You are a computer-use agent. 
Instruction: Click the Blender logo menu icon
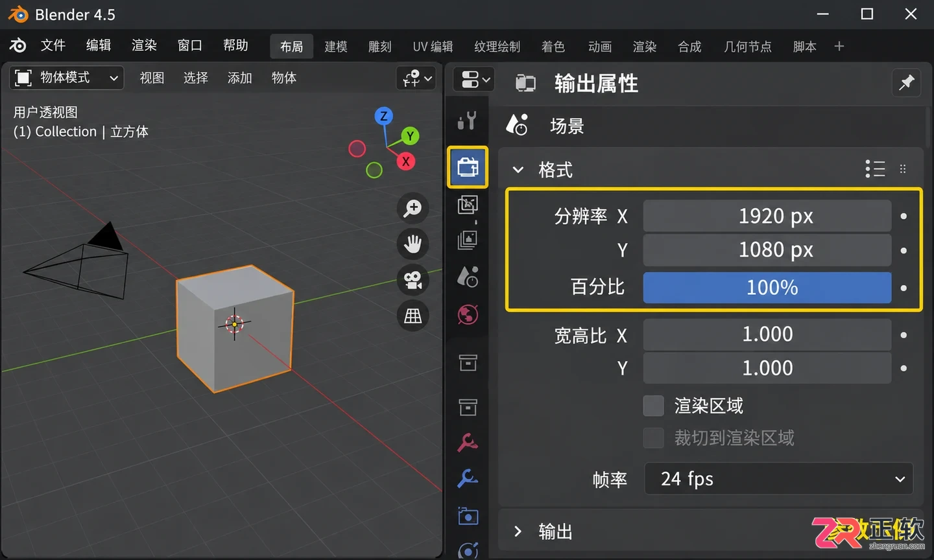tap(18, 45)
